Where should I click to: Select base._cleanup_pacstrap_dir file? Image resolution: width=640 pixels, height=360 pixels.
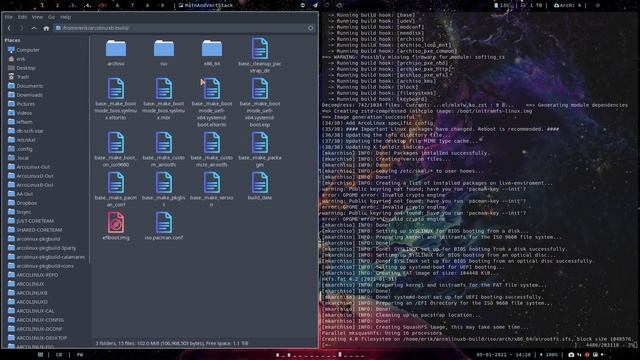260,56
